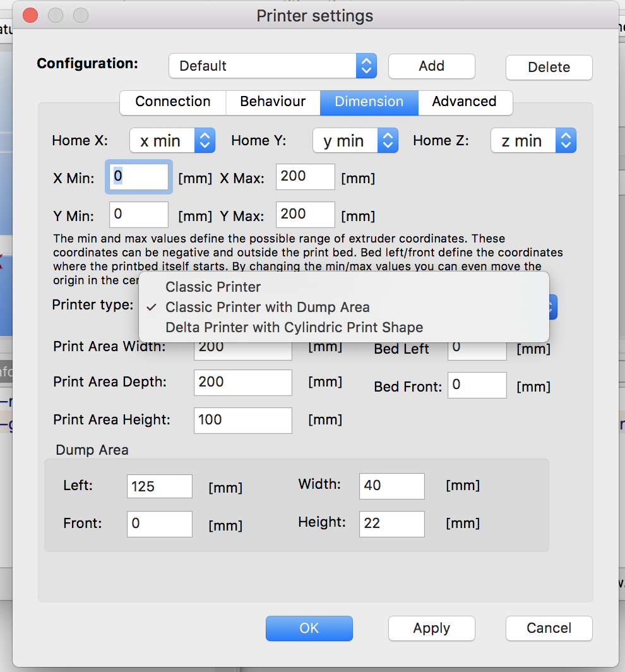Focus the Bed Front input field
Screen dimensions: 625x672
477,385
